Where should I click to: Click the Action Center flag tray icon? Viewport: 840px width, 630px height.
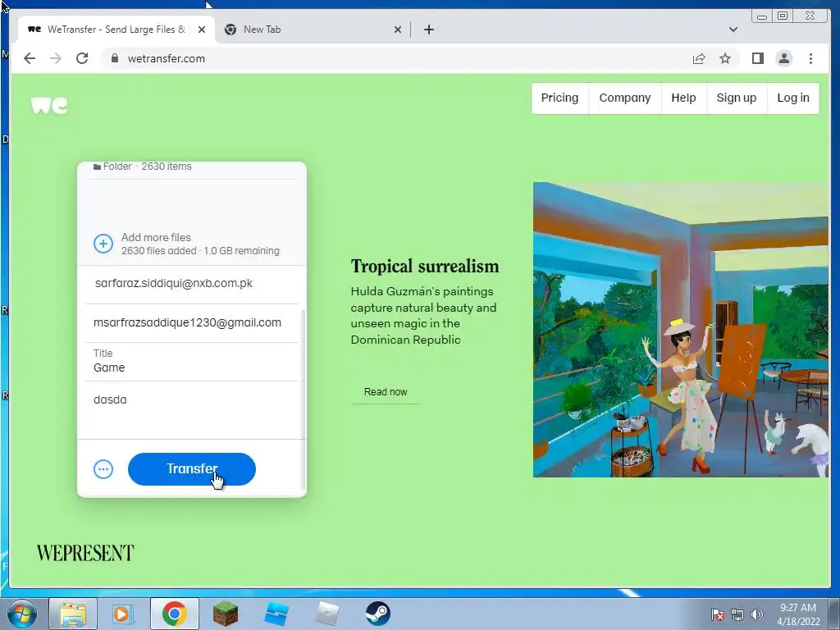pos(718,615)
